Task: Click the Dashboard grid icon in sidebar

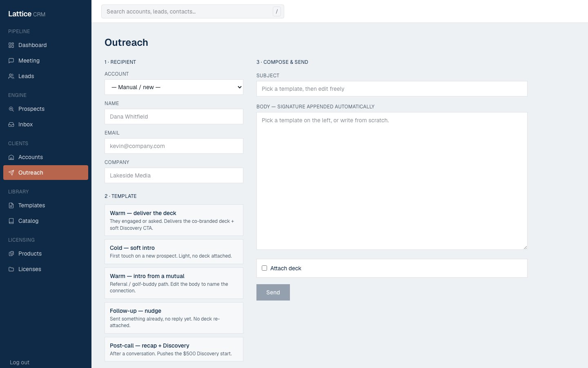Action: [x=11, y=45]
